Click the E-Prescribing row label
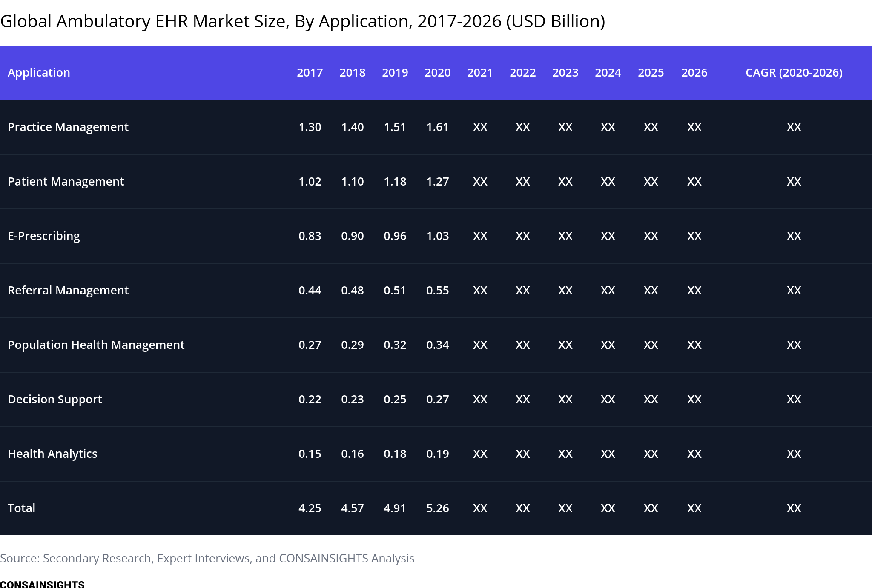Viewport: 872px width, 588px height. (x=44, y=236)
